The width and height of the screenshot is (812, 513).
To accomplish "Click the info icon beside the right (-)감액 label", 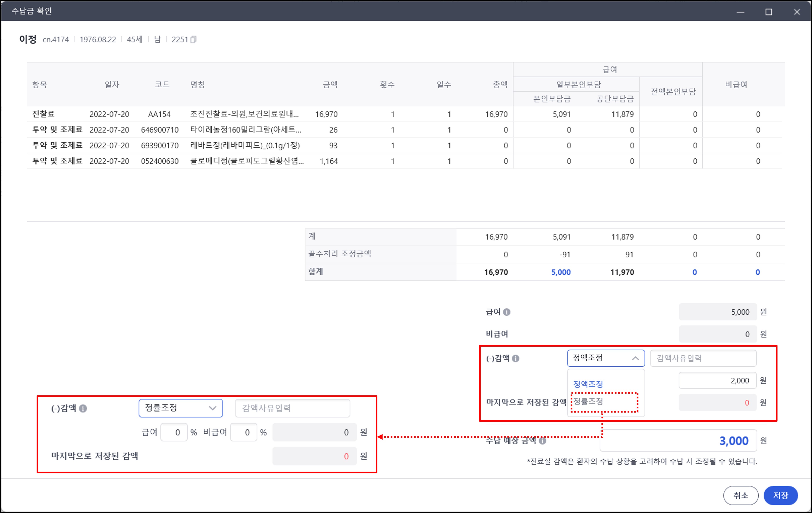I will point(516,358).
